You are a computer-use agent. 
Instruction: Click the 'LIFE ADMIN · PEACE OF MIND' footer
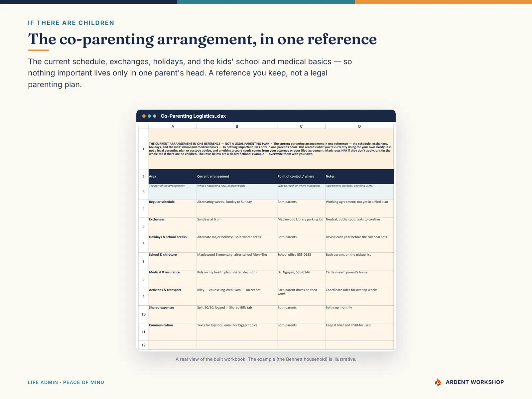coord(66,382)
